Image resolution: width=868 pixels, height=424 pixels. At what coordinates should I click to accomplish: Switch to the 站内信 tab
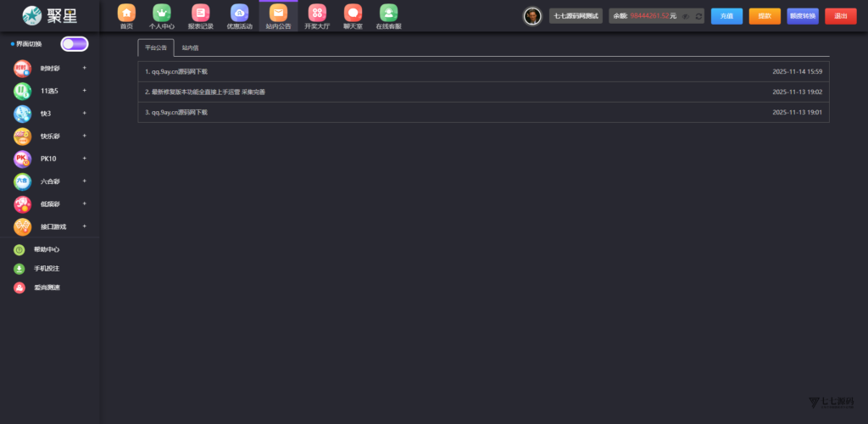(x=190, y=48)
